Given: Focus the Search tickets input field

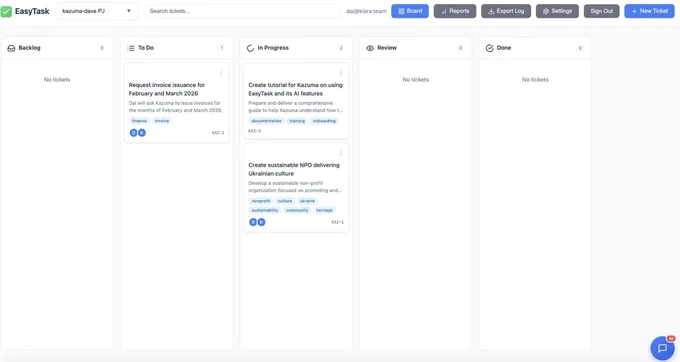Looking at the screenshot, I should click(x=242, y=11).
